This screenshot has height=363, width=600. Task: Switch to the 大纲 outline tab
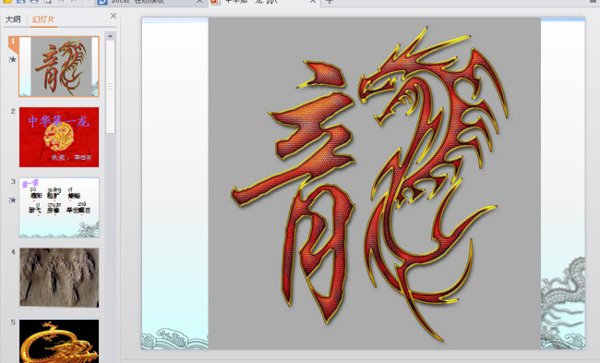(13, 20)
